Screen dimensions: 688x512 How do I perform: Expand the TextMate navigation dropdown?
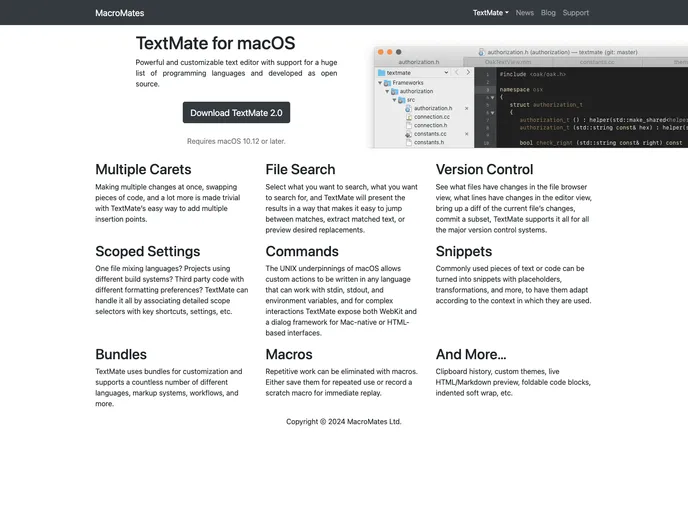pos(491,13)
